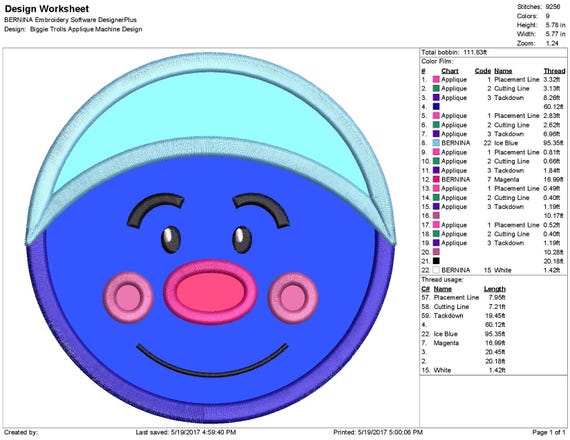Click '15. White' in Thread usage

[x=436, y=370]
